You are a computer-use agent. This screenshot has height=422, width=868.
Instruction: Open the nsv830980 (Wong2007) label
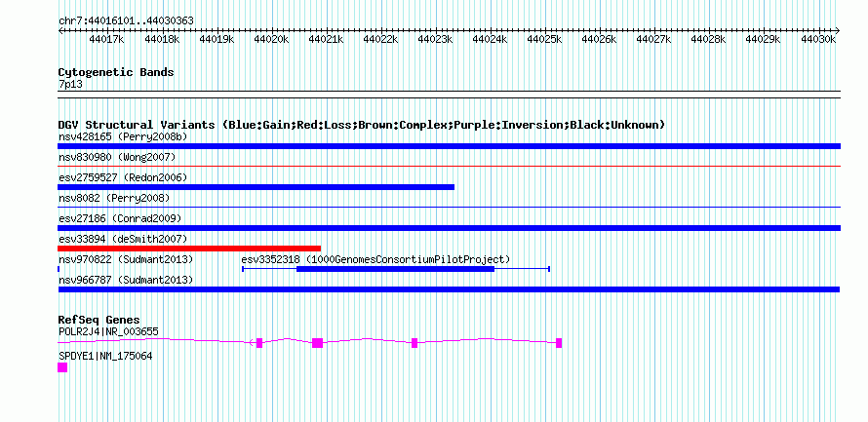pos(117,157)
